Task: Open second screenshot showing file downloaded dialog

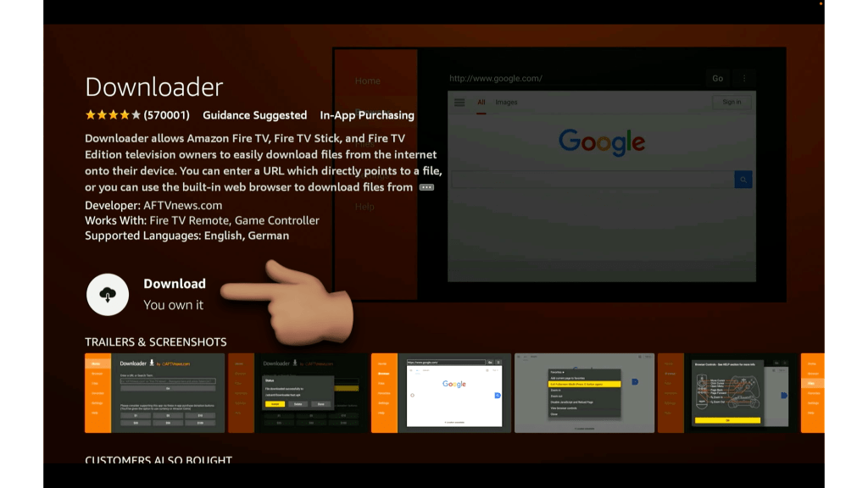Action: click(x=298, y=393)
